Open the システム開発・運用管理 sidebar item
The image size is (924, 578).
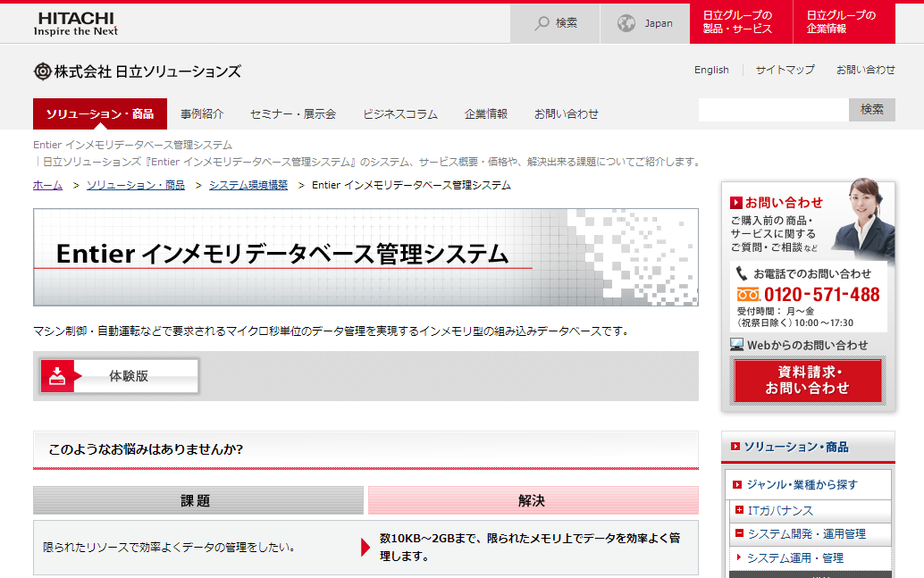pos(807,534)
